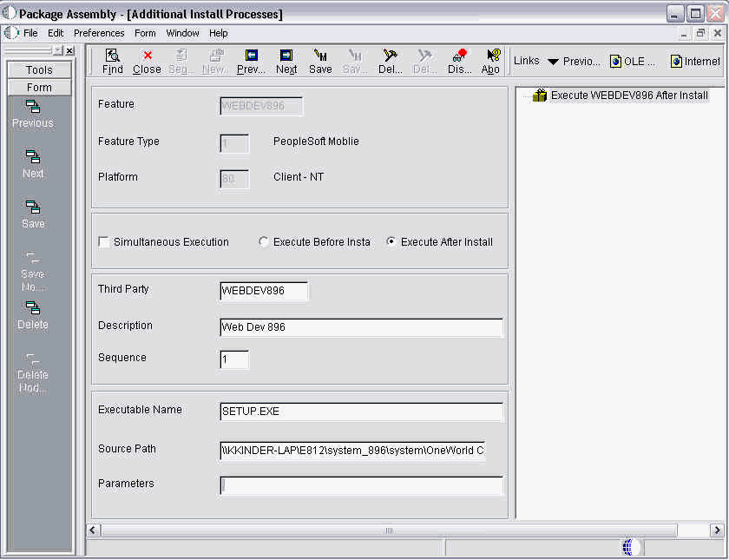Click the Save toolbar icon

320,61
